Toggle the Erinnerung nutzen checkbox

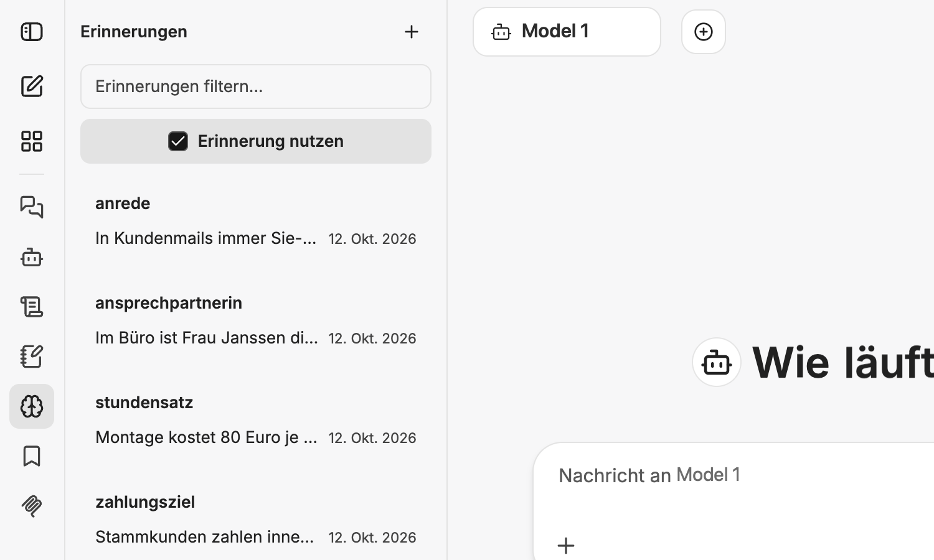tap(178, 141)
